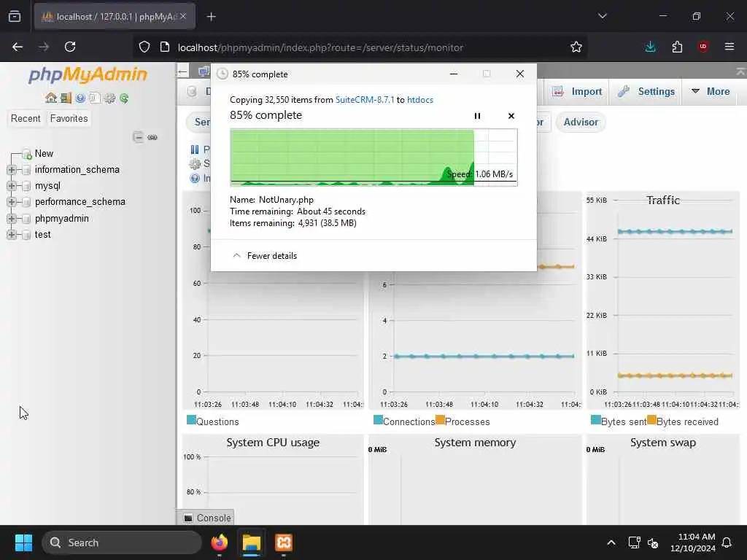Viewport: 747px width, 560px height.
Task: Select the phpMyAdmin browser tab
Action: 115,17
